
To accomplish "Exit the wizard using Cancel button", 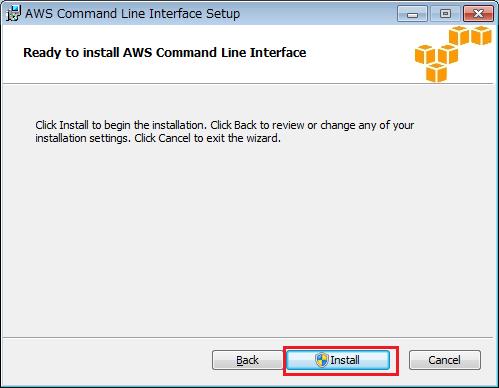I will coord(445,360).
